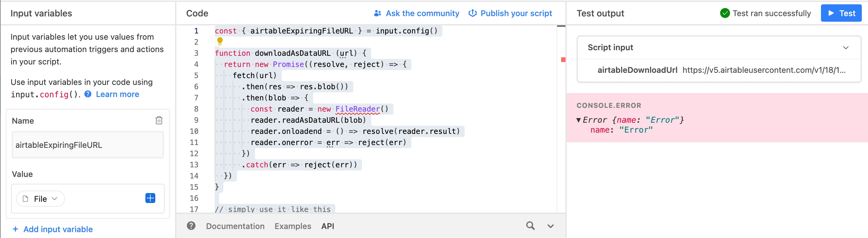Viewport: 868px width, 238px height.
Task: Click the variable Name input field
Action: [88, 145]
